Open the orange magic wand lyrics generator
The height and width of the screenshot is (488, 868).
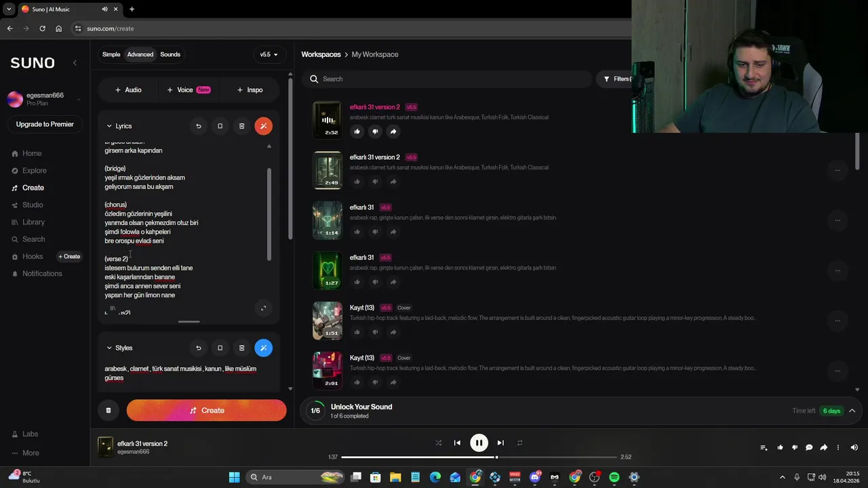(264, 126)
